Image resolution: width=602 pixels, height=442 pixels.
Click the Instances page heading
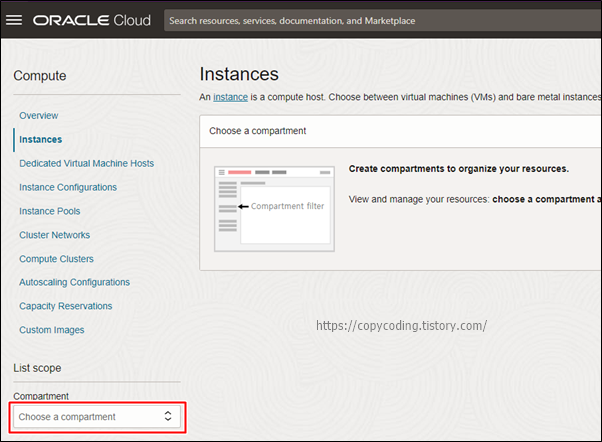[239, 74]
